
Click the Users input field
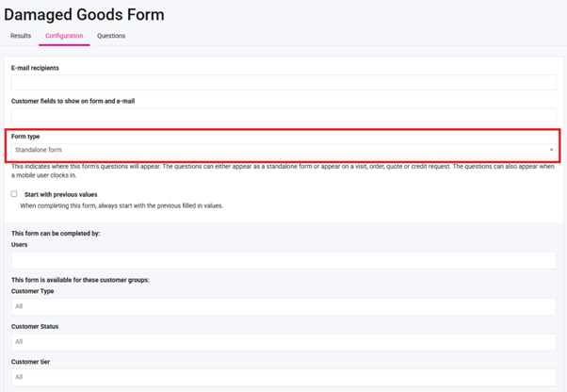coord(283,260)
